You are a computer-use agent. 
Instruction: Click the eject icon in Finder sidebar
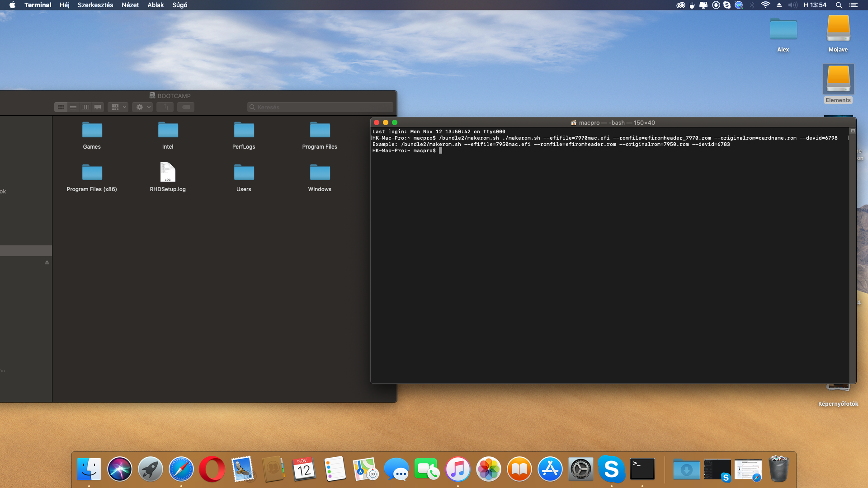[x=47, y=263]
